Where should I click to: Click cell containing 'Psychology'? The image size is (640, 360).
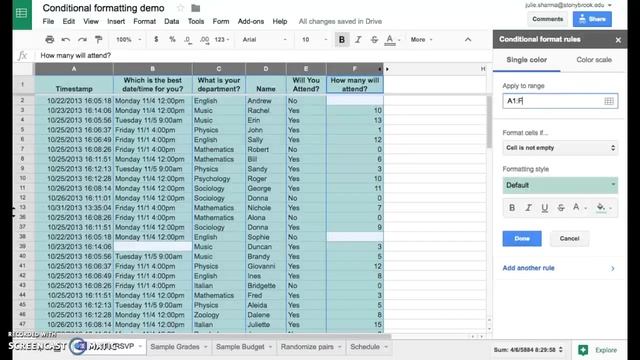pyautogui.click(x=219, y=179)
